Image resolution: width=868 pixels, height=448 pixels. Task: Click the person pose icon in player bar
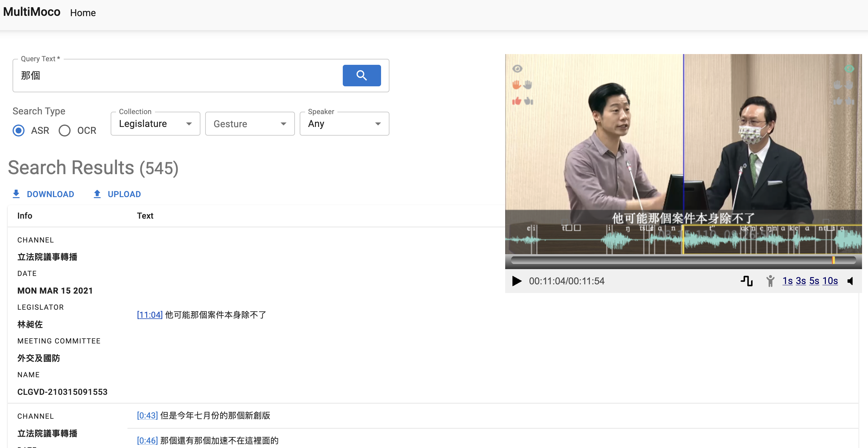coord(770,281)
